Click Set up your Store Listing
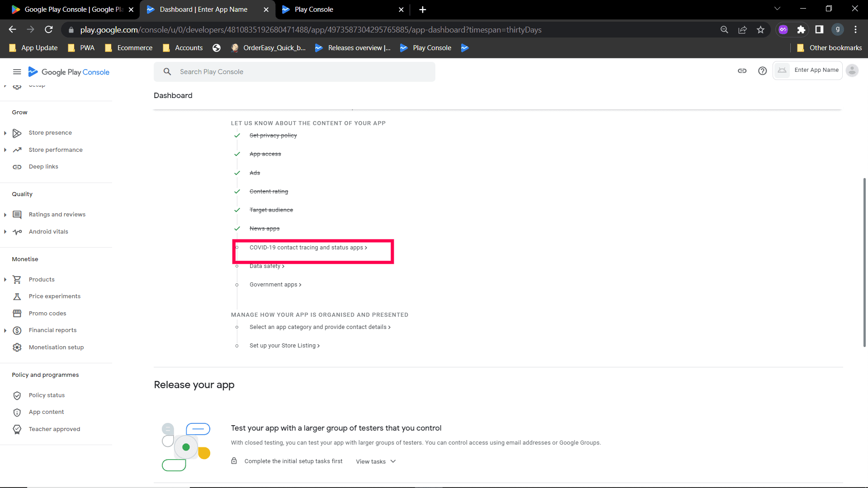868x488 pixels. coord(284,346)
